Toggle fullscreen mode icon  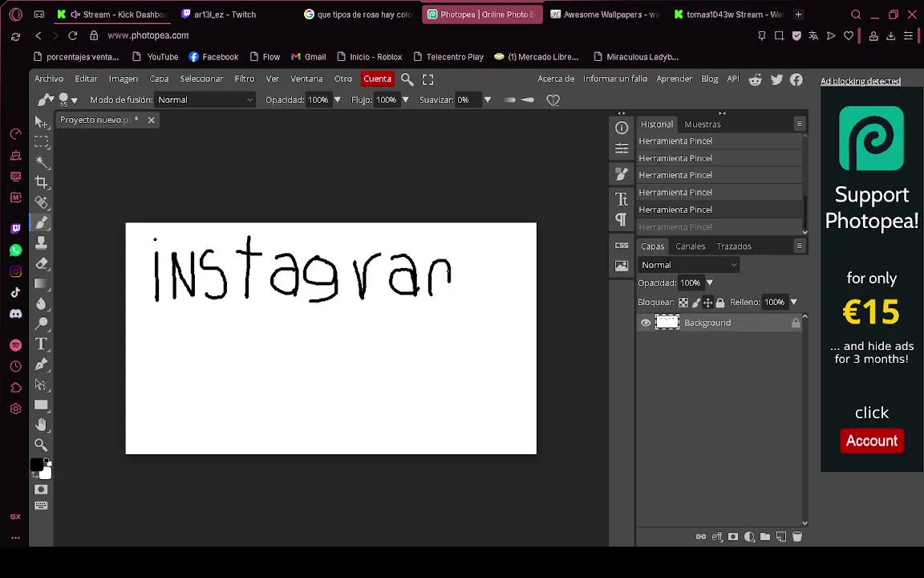pos(428,79)
